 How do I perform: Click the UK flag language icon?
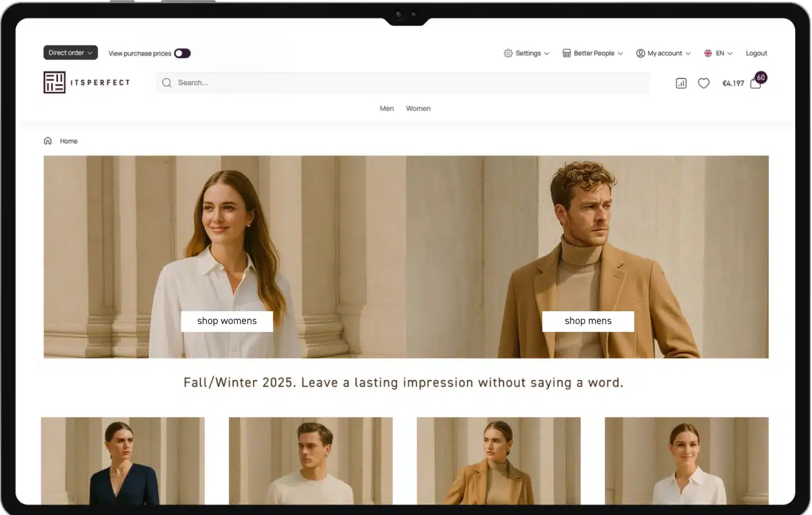708,53
